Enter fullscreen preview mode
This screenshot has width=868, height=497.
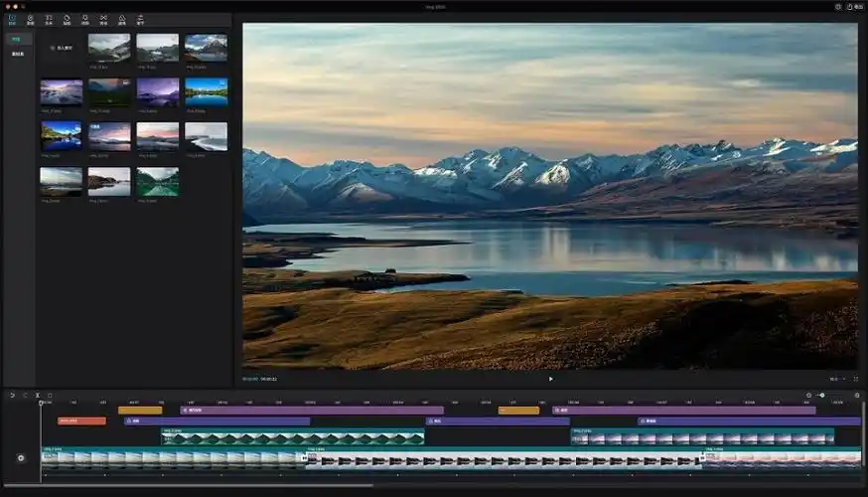pyautogui.click(x=855, y=379)
